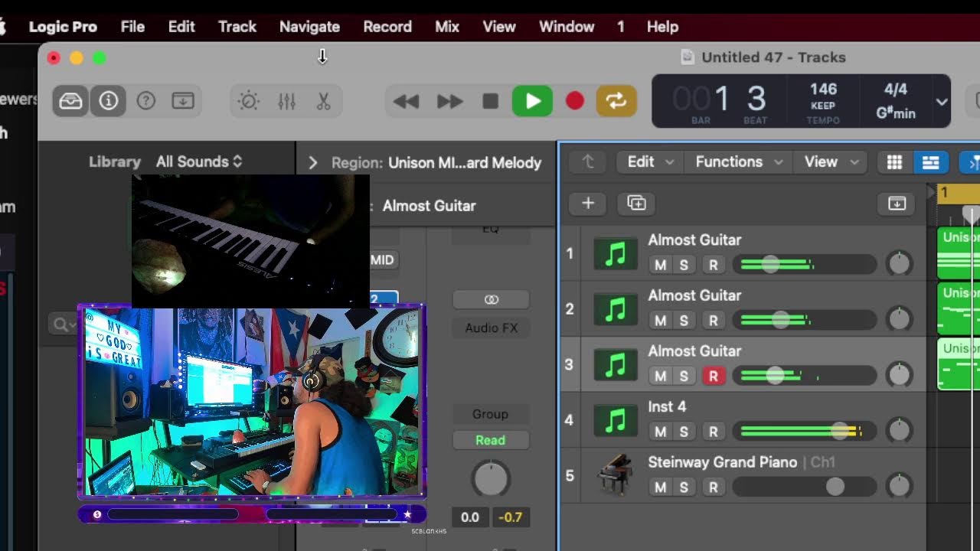Open the Logic Pro application menu

63,26
